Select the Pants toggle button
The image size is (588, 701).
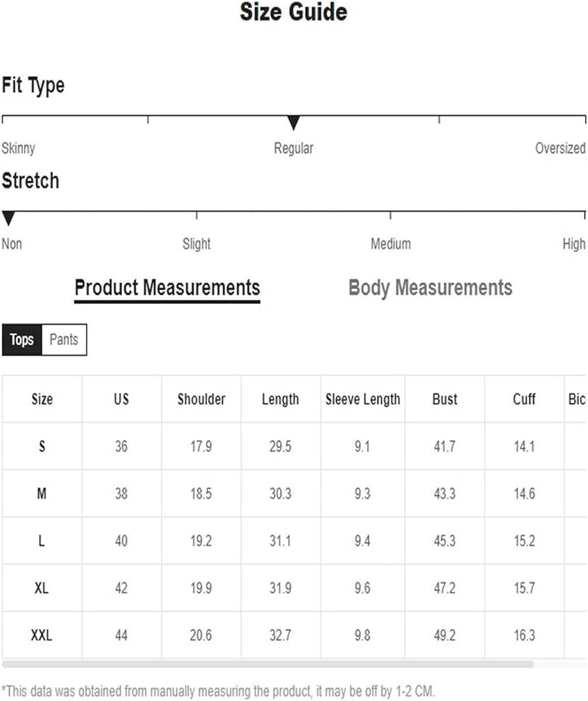64,339
